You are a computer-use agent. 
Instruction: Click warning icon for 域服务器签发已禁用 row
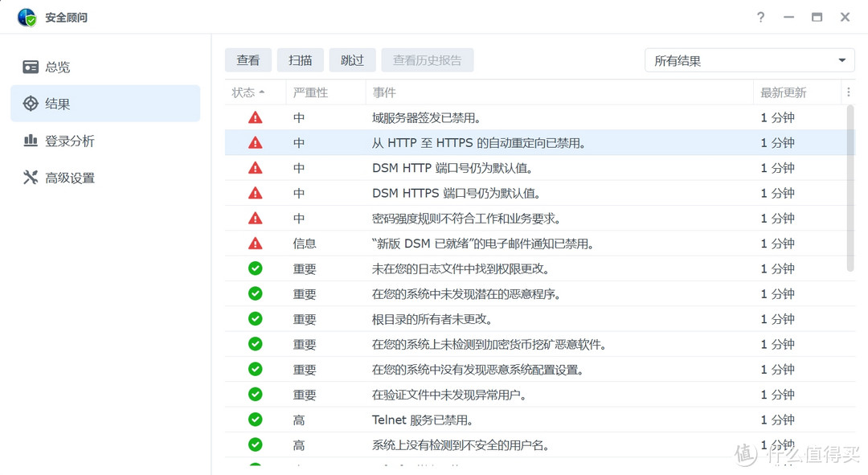click(256, 117)
